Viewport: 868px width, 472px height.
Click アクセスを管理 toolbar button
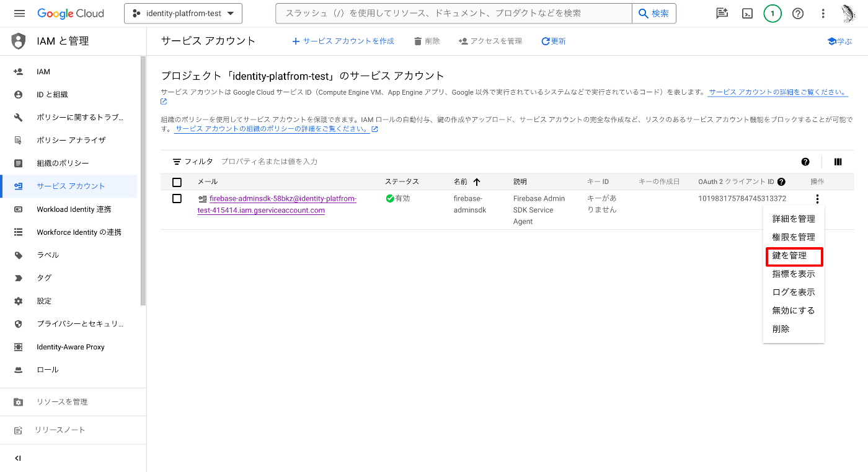pos(490,41)
